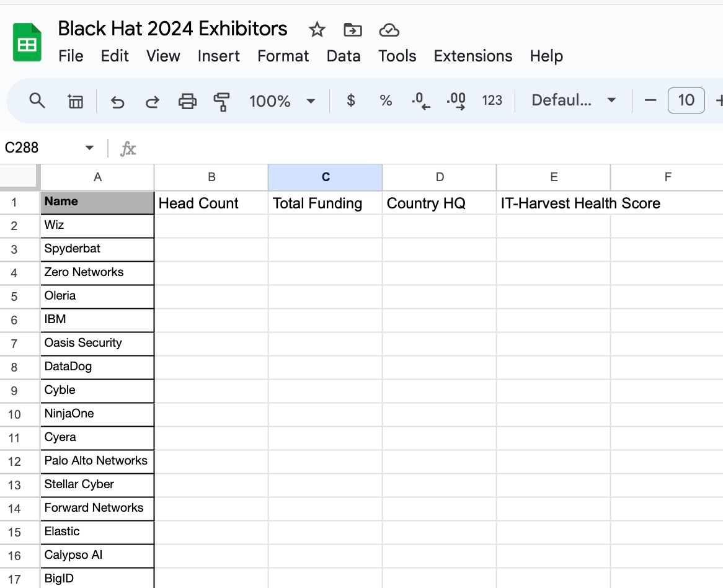Select the Stellar Cyber cell
The image size is (723, 588).
97,485
